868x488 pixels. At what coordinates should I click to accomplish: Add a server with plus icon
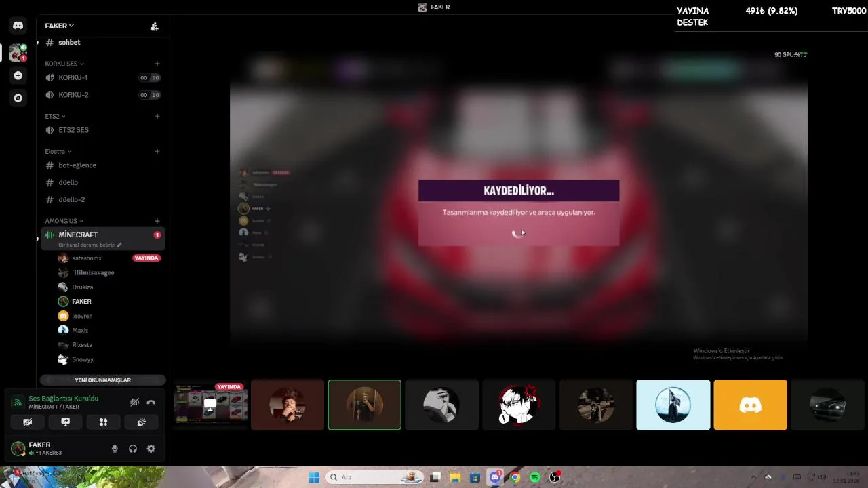pyautogui.click(x=18, y=75)
